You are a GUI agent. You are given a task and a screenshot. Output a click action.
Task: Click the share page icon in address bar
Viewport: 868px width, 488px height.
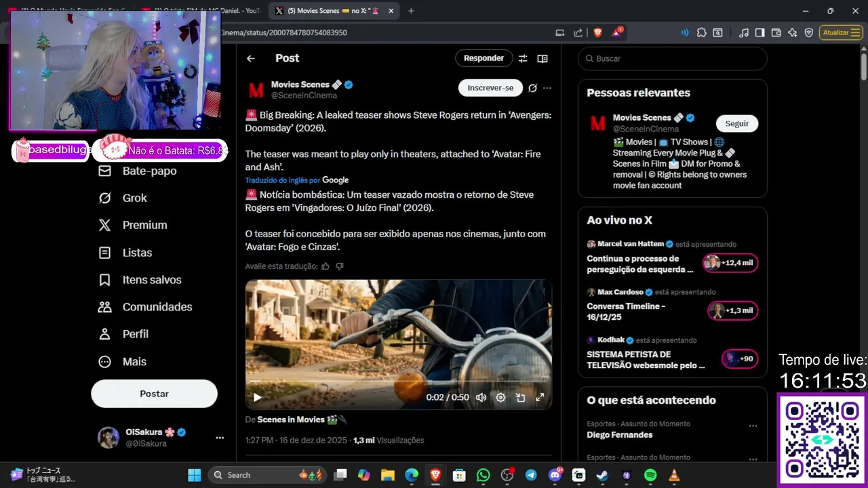click(578, 33)
